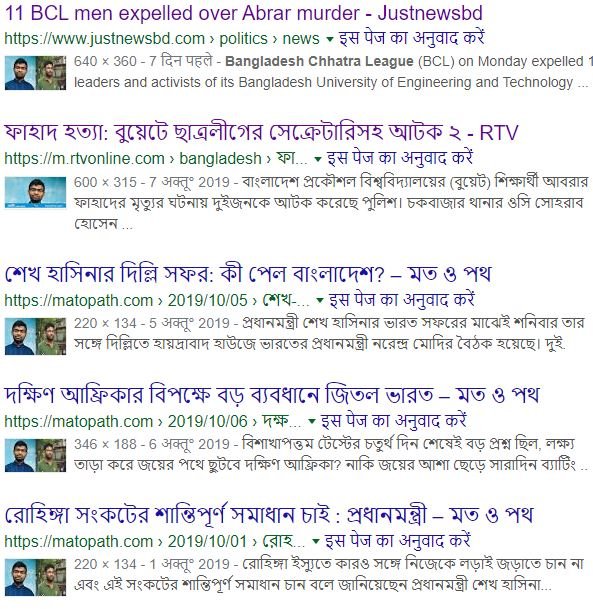The height and width of the screenshot is (609, 593).
Task: Expand dropdown arrow beside matopath.com 2019/10/05 URL
Action: coord(320,300)
